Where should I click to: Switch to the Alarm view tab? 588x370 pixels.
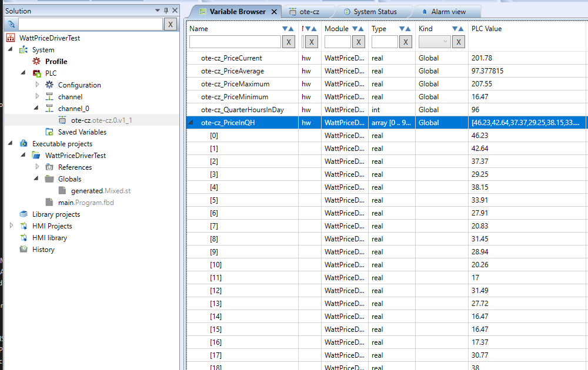click(x=448, y=12)
